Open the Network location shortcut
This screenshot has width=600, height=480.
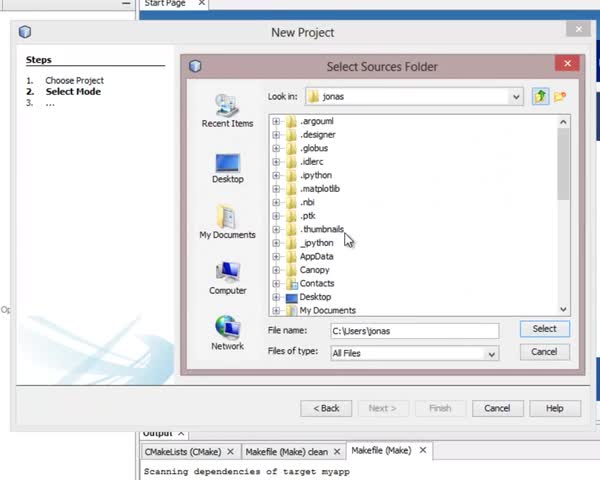[227, 333]
